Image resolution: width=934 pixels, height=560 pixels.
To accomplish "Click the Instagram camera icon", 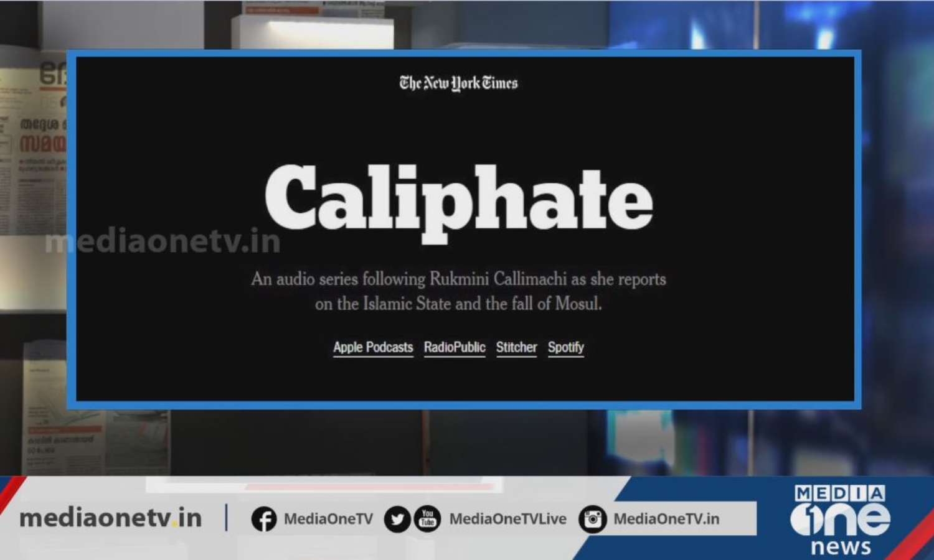I will pos(593,519).
